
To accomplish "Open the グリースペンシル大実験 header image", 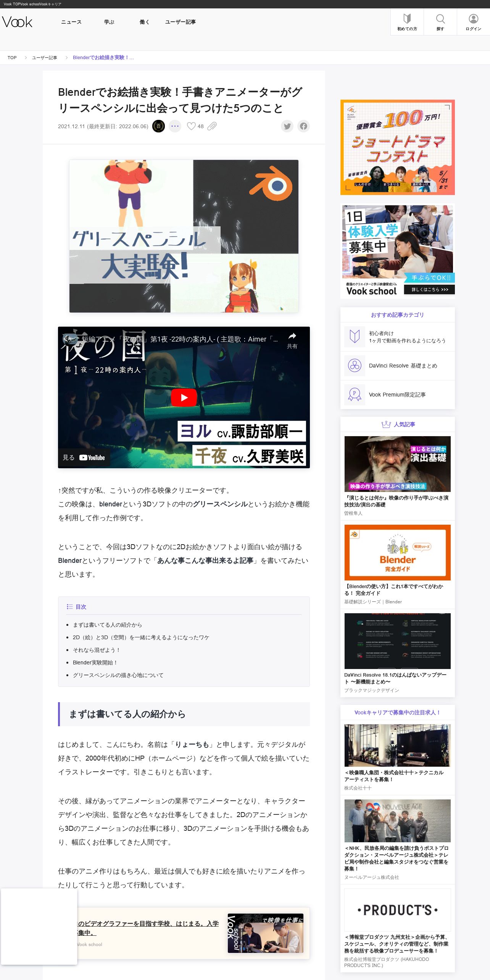I will click(x=184, y=236).
